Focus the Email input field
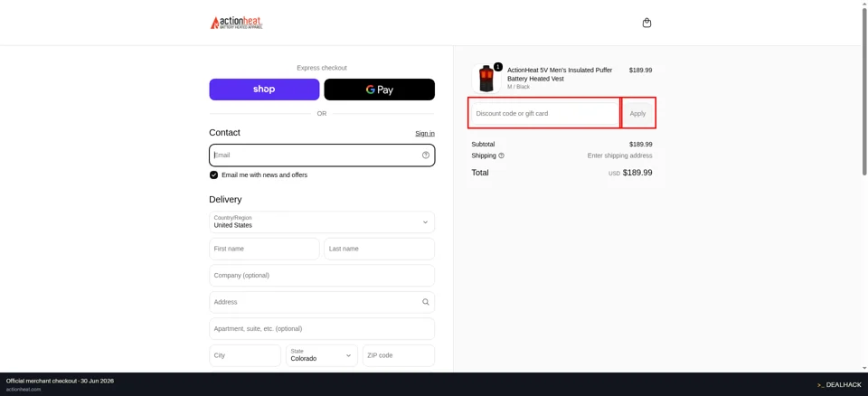This screenshot has width=868, height=396. (322, 156)
